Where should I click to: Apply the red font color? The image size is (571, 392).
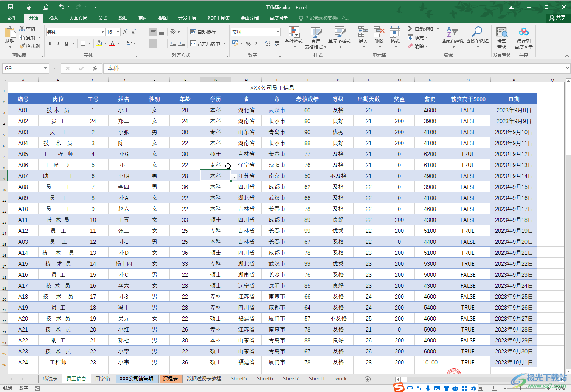pyautogui.click(x=112, y=43)
